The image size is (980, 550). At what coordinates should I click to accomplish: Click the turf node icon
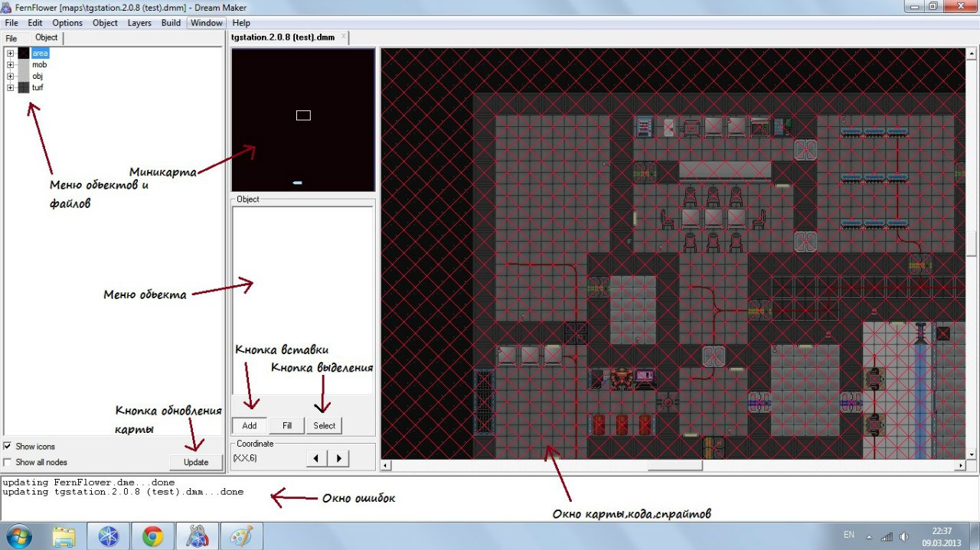[x=24, y=88]
